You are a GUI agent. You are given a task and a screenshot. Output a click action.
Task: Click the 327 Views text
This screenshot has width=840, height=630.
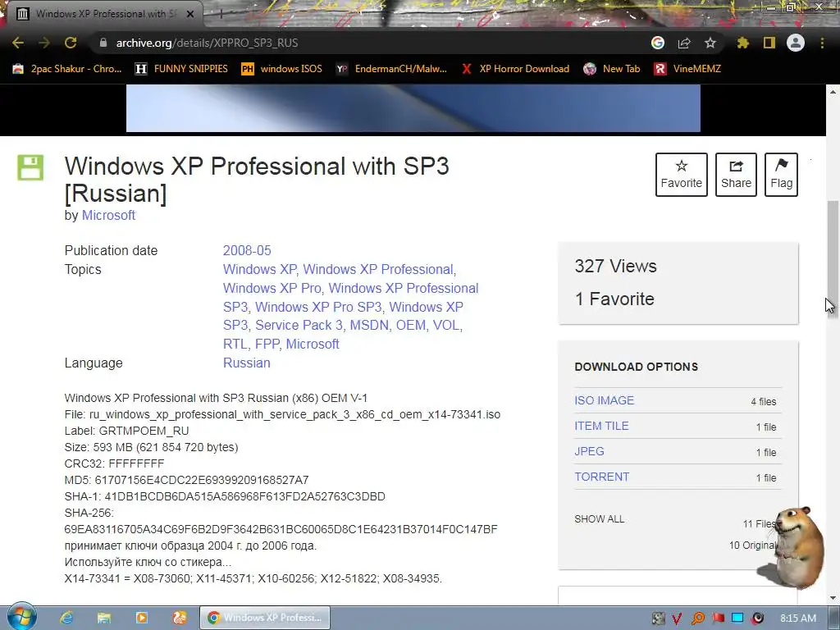point(615,267)
